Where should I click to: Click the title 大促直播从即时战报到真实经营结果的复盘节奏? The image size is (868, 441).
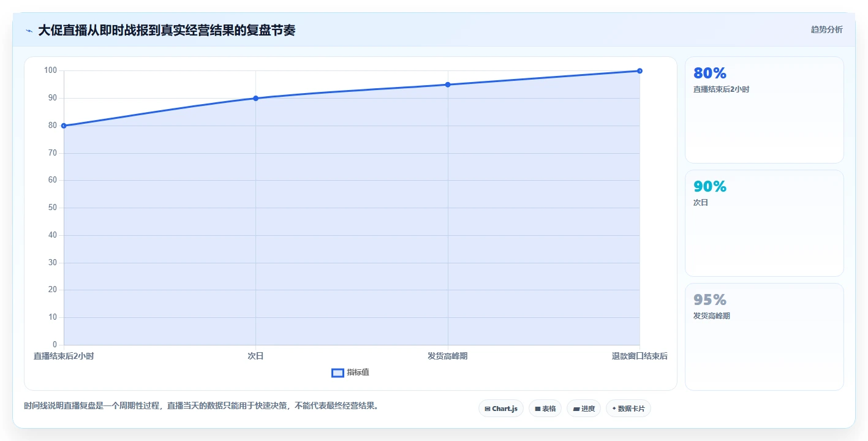(x=167, y=30)
